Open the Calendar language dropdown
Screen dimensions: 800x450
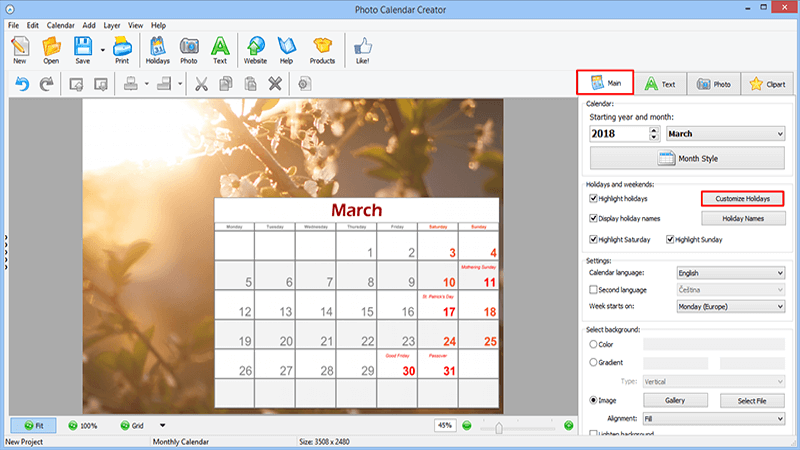point(731,273)
